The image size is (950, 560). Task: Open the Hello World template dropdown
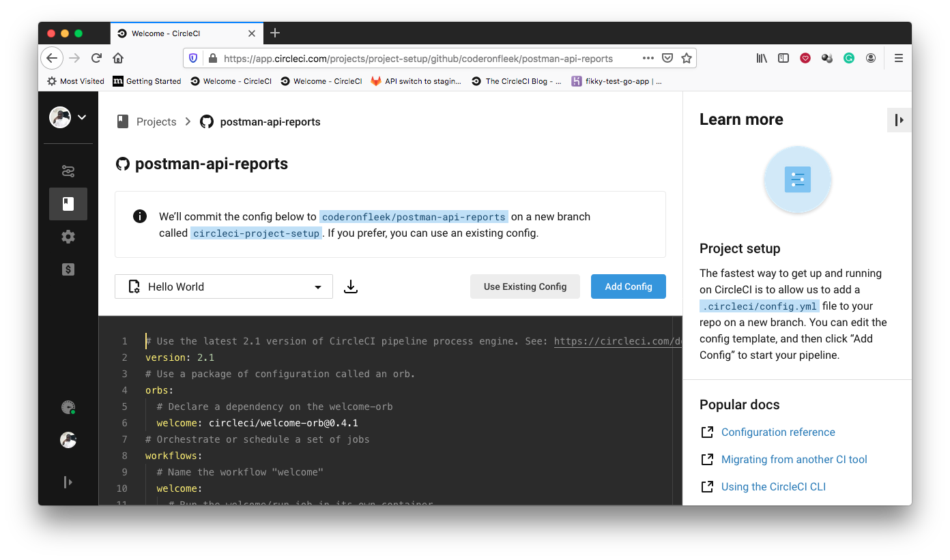click(223, 286)
